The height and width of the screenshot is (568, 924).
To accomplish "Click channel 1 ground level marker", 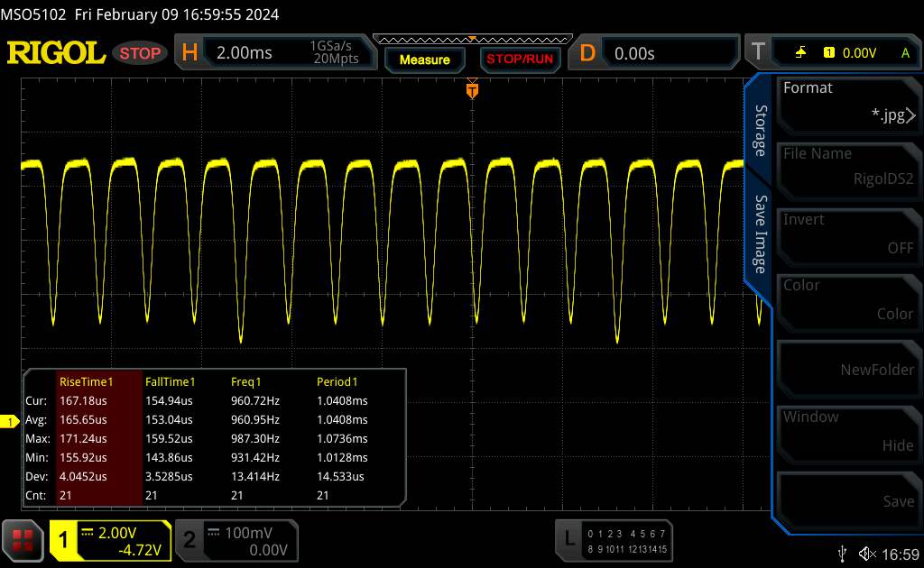I will (9, 421).
